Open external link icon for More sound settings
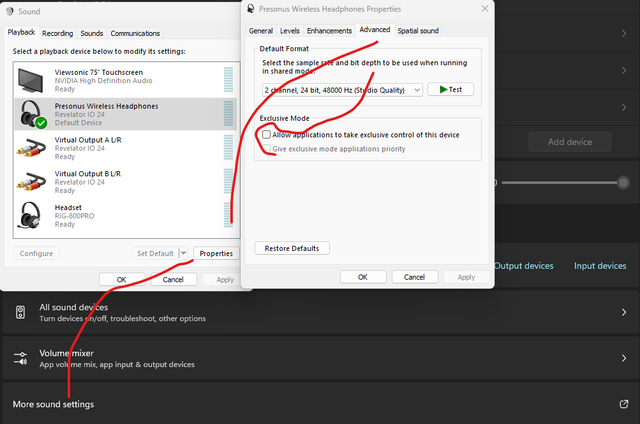Viewport: 640px width, 424px height. click(624, 404)
